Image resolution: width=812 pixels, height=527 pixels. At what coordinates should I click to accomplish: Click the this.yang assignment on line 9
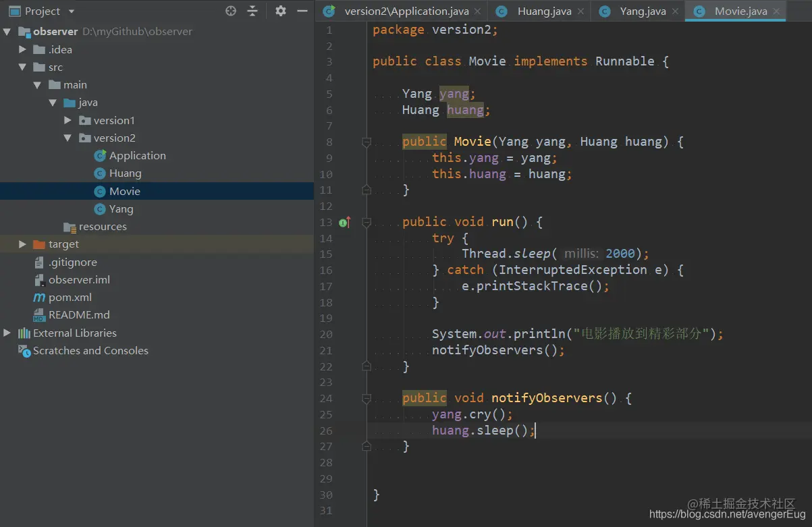[495, 158]
